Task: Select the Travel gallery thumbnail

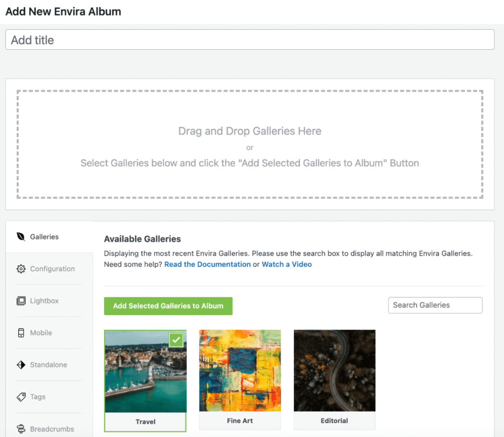Action: coord(146,371)
